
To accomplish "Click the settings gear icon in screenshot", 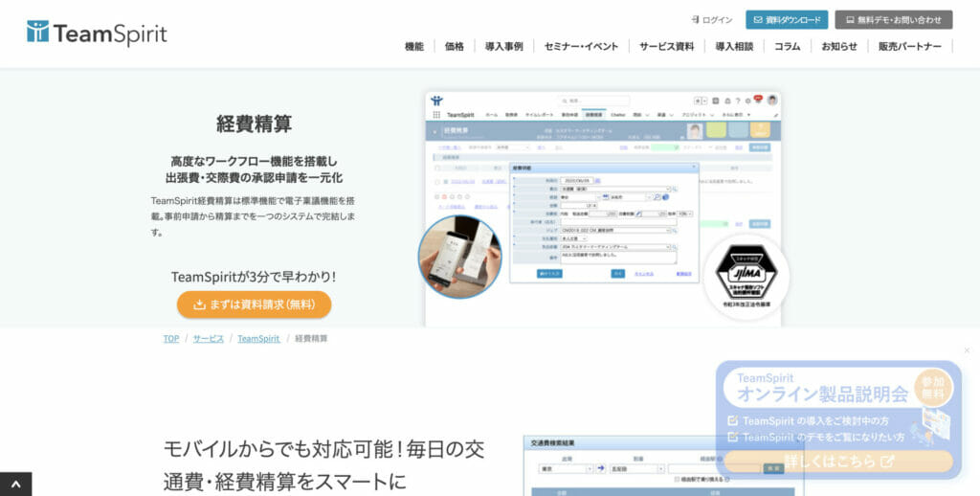I will (747, 101).
